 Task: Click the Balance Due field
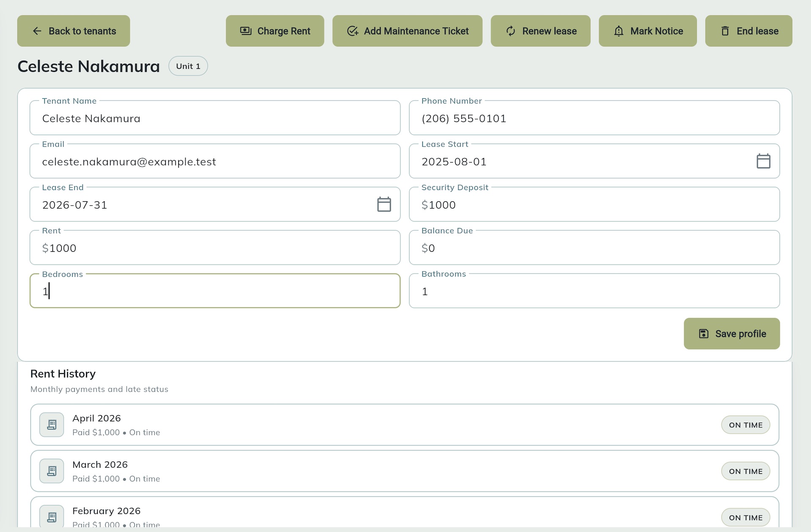[x=594, y=247]
